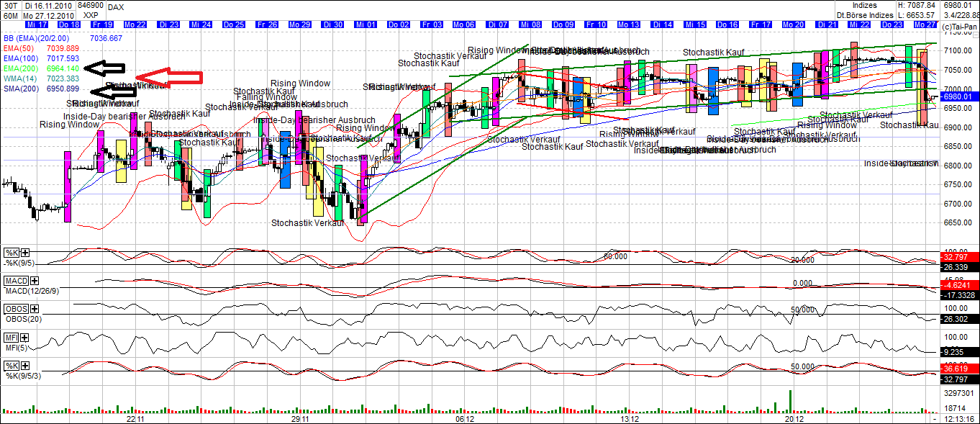Select the Mi 15 date marker
The height and width of the screenshot is (424, 980).
(x=696, y=24)
